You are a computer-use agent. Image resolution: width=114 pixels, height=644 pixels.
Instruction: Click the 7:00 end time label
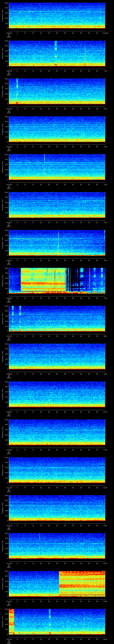(105, 298)
